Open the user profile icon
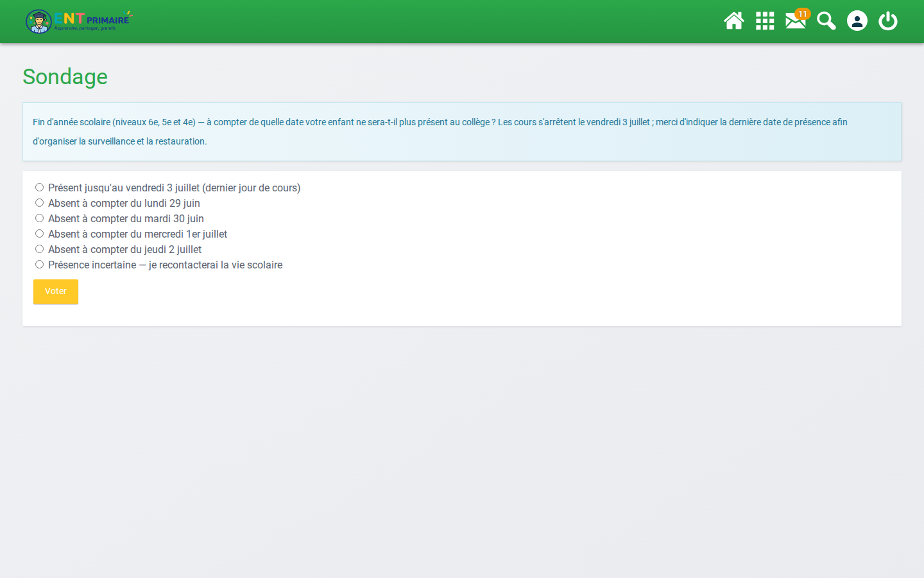Screen dimensions: 924x578 tap(857, 21)
